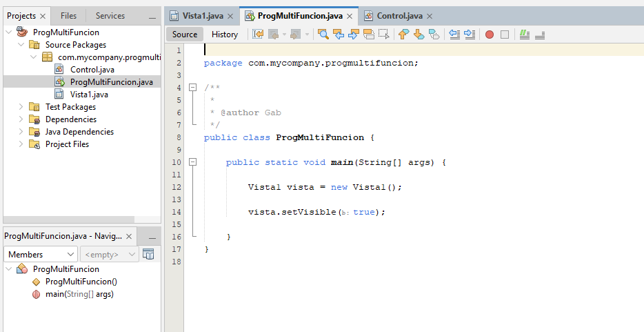
Task: Open Forward history dropdown arrow
Action: (x=306, y=35)
